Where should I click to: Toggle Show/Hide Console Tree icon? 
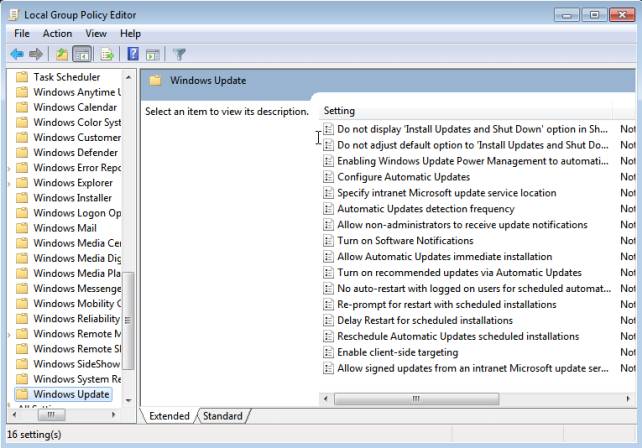tap(82, 54)
